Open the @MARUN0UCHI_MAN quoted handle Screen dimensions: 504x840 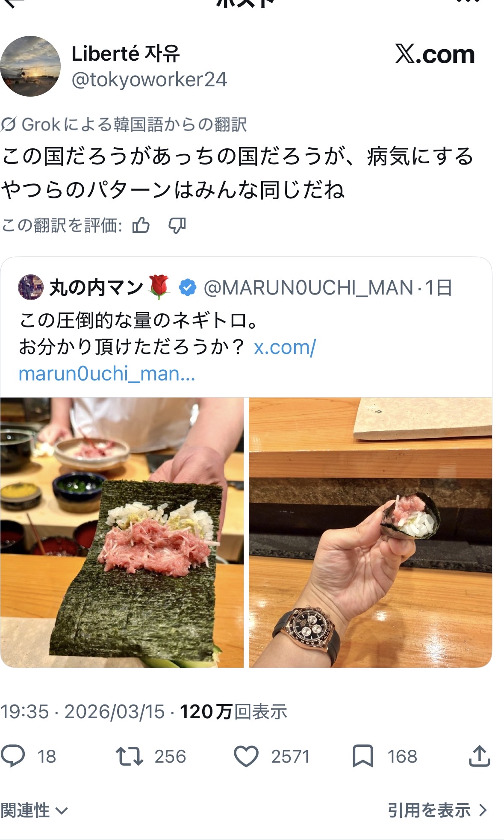(x=308, y=288)
